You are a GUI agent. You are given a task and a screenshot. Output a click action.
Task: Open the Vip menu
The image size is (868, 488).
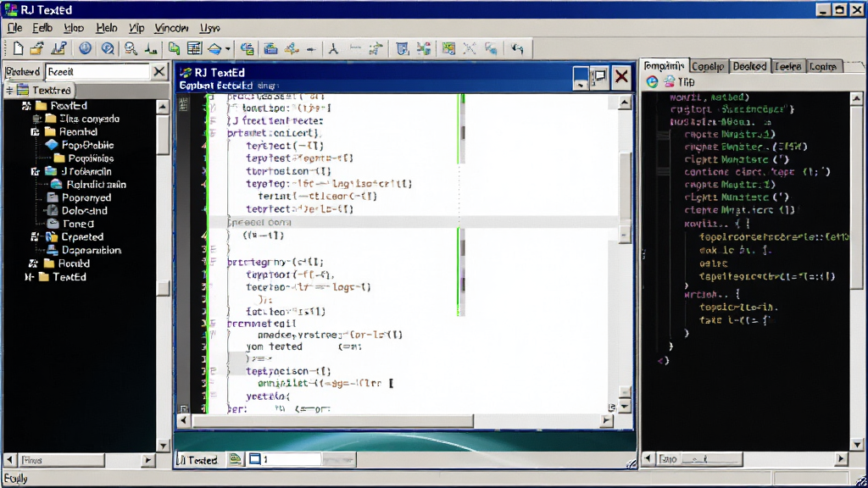(x=136, y=28)
